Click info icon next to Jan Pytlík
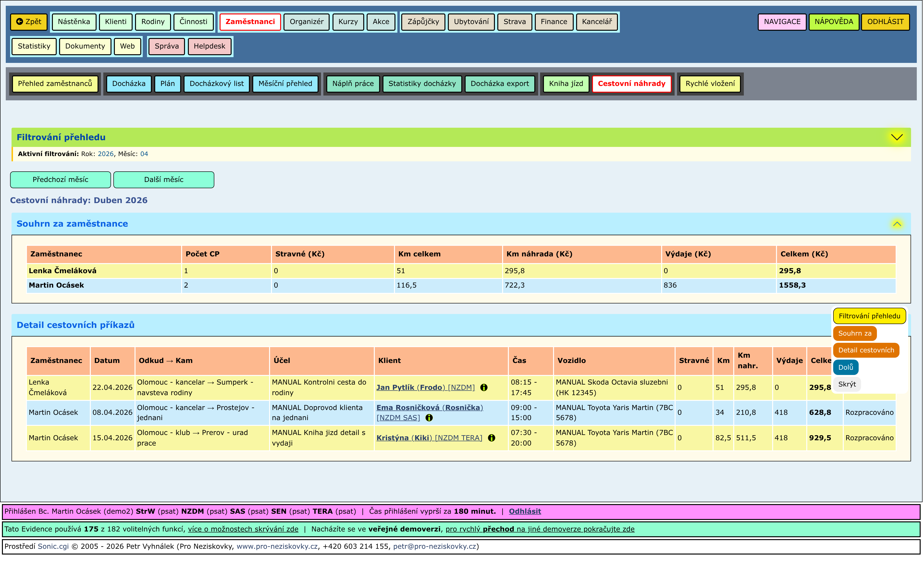924x567 pixels. [x=484, y=387]
